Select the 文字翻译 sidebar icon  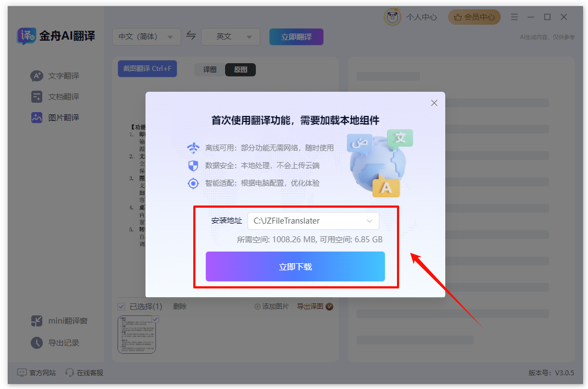point(37,76)
